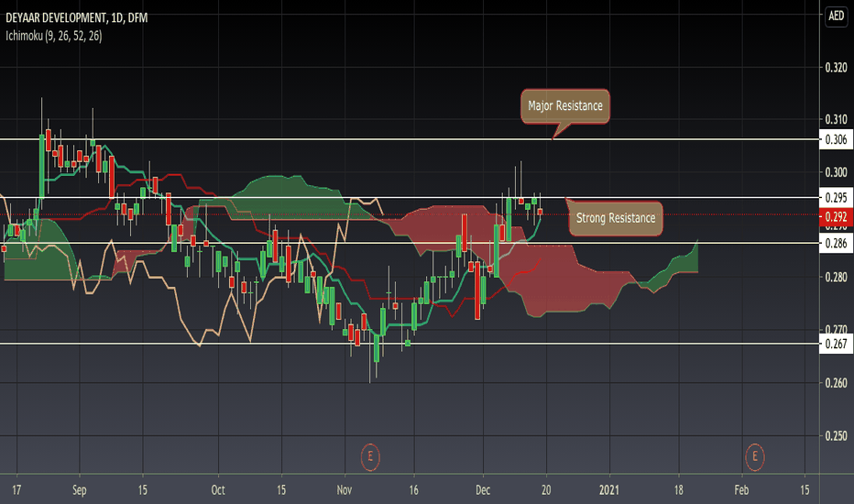This screenshot has height=504, width=854.
Task: Click the '2021' label on time axis
Action: tap(609, 490)
